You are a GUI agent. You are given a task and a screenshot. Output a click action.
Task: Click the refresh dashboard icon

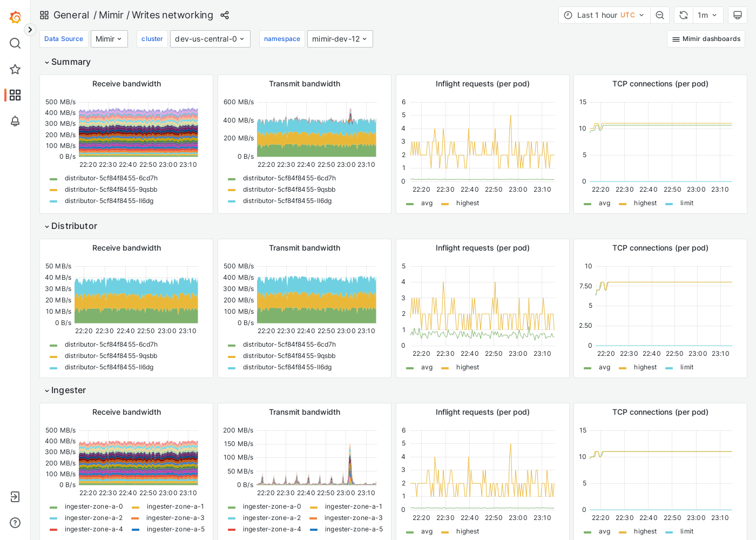point(683,15)
